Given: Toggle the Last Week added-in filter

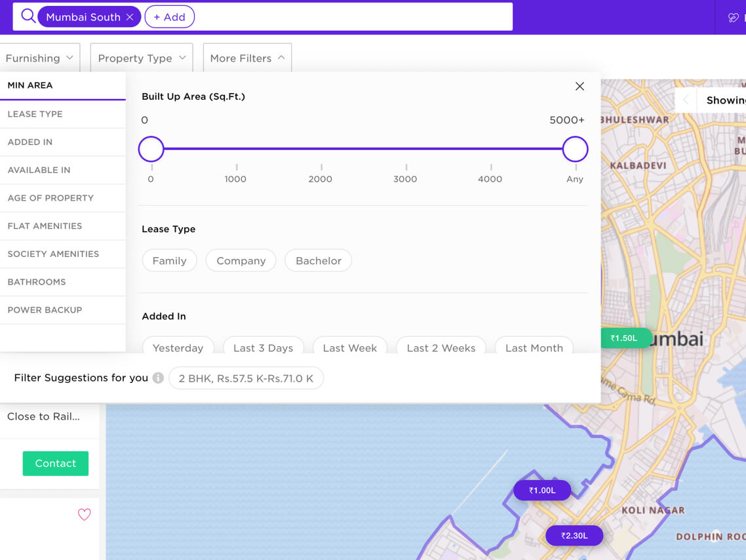Looking at the screenshot, I should [x=349, y=348].
